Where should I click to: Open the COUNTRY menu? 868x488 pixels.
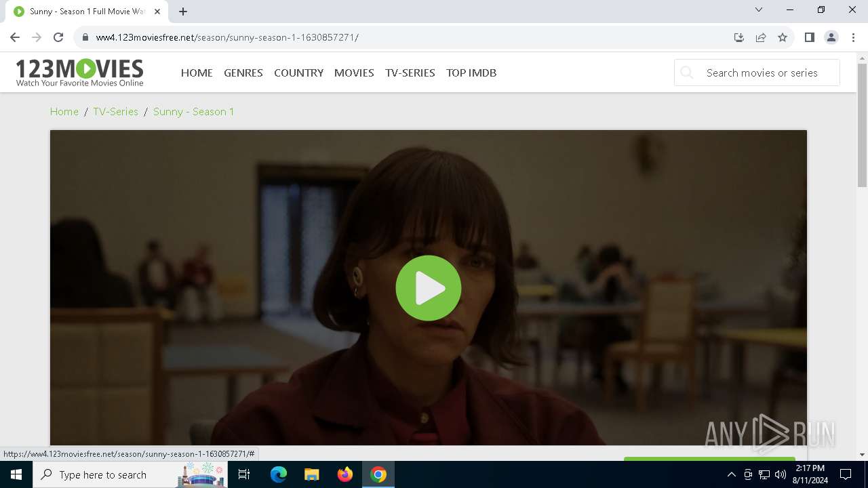point(298,73)
